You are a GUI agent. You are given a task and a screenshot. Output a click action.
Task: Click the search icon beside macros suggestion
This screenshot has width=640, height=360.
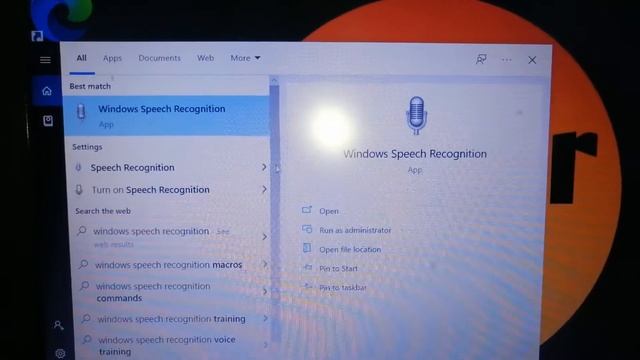coord(83,264)
